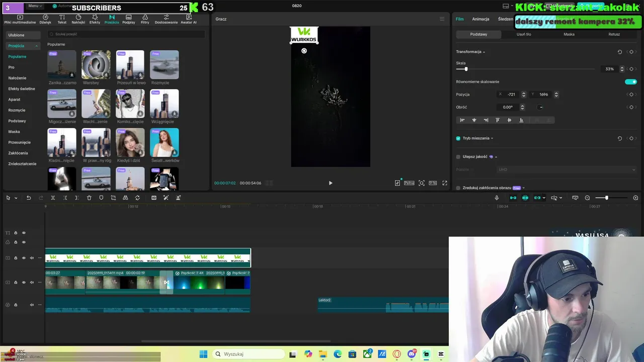
Task: Select the Usuń tło sub-tab
Action: 524,34
